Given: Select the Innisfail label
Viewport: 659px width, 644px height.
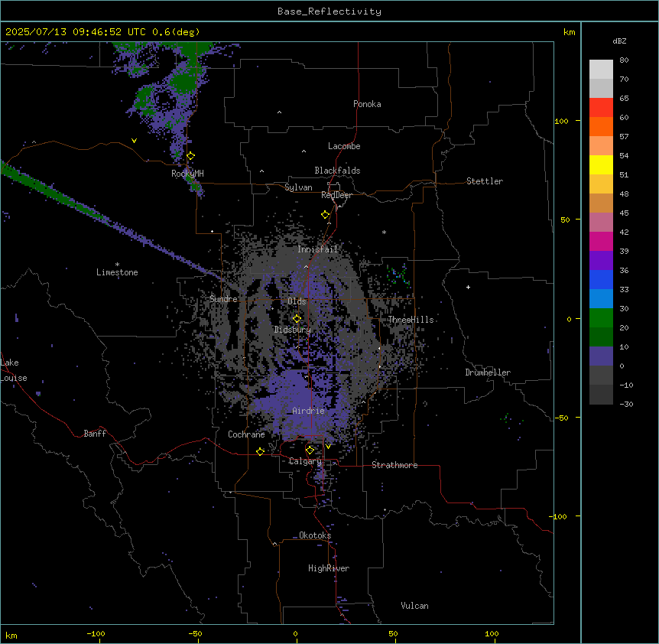Looking at the screenshot, I should (317, 249).
